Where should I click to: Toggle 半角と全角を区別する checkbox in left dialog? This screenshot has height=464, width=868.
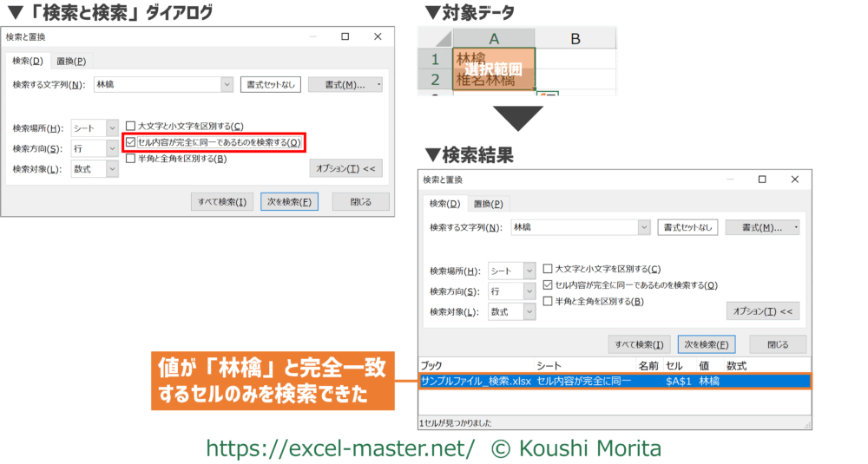131,159
